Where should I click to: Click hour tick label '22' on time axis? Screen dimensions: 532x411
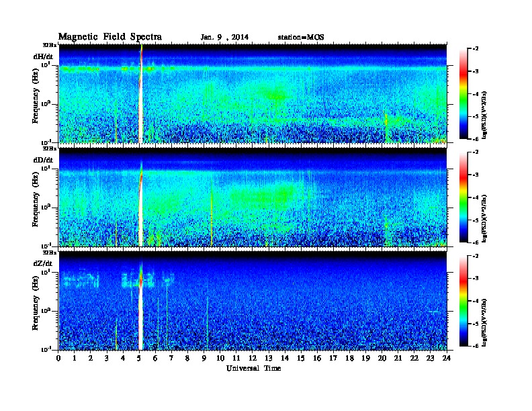tap(414, 359)
